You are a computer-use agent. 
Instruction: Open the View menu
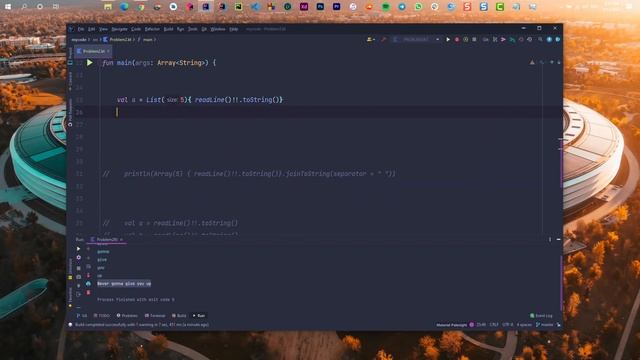(x=103, y=29)
